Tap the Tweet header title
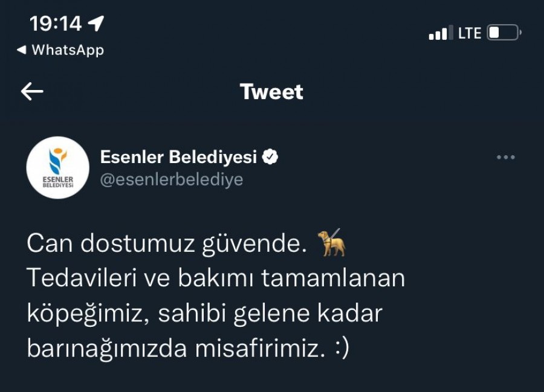 click(271, 92)
